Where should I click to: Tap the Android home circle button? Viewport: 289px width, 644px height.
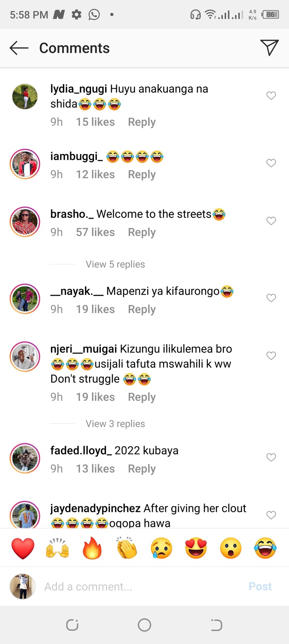(144, 625)
